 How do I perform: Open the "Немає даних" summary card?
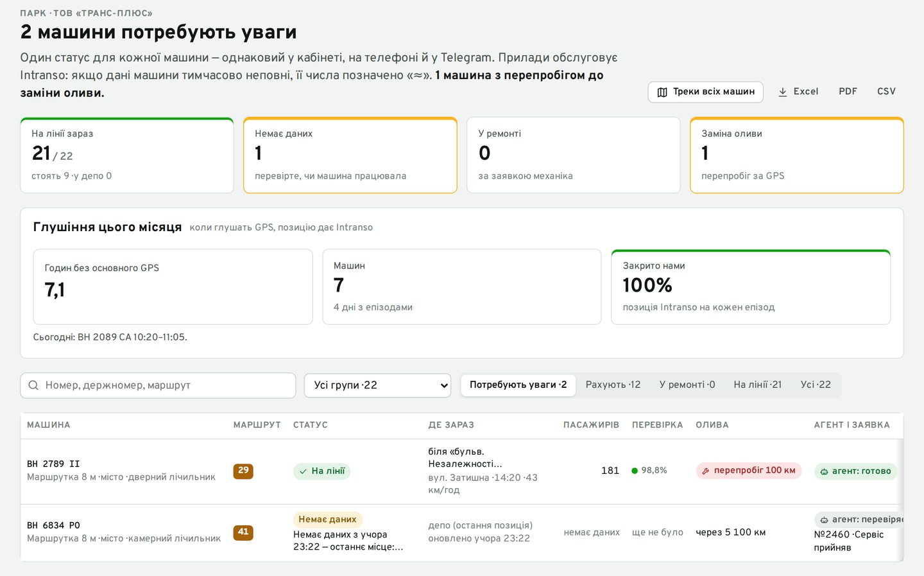pyautogui.click(x=350, y=155)
